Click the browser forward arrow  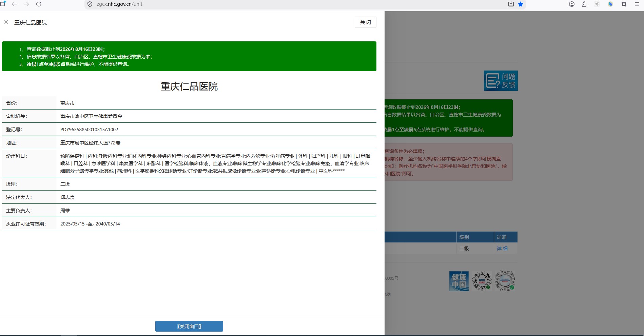[26, 4]
